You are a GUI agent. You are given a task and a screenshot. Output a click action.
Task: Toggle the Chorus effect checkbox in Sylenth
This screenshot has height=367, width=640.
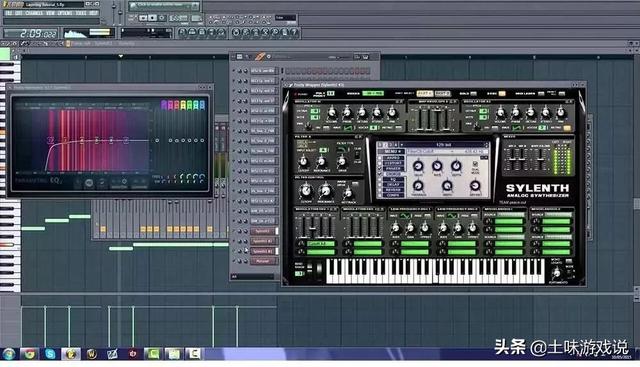click(380, 174)
